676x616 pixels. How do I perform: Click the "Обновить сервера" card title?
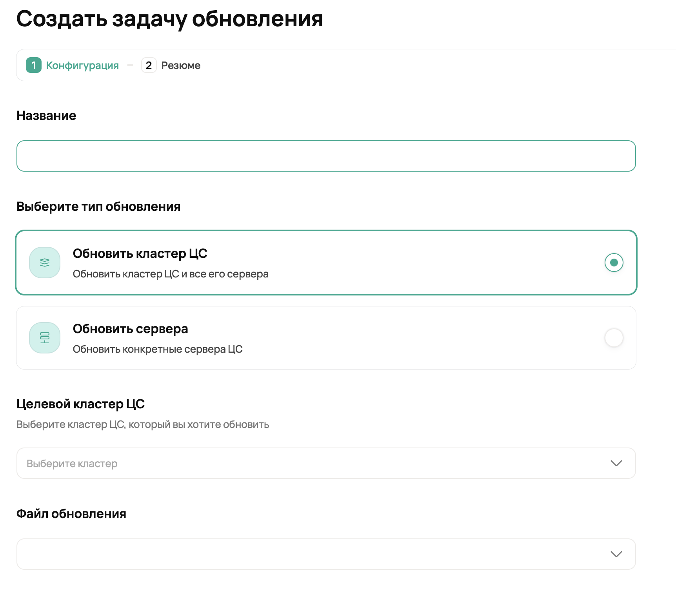click(x=130, y=329)
